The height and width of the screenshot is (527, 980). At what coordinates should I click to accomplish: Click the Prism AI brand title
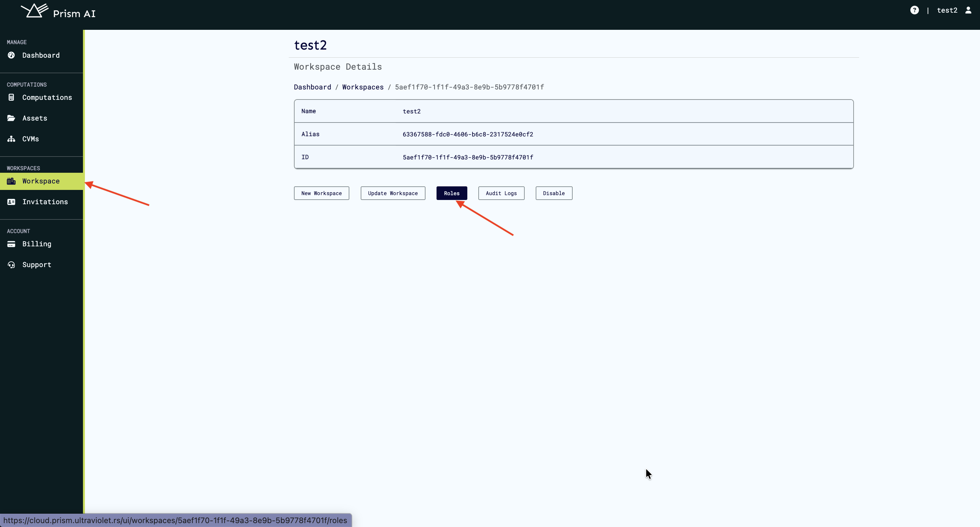tap(74, 14)
